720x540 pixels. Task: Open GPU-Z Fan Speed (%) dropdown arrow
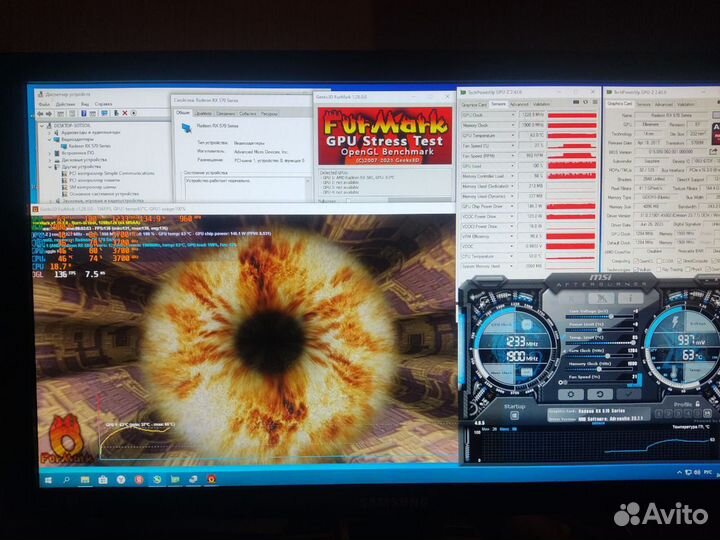pyautogui.click(x=512, y=146)
